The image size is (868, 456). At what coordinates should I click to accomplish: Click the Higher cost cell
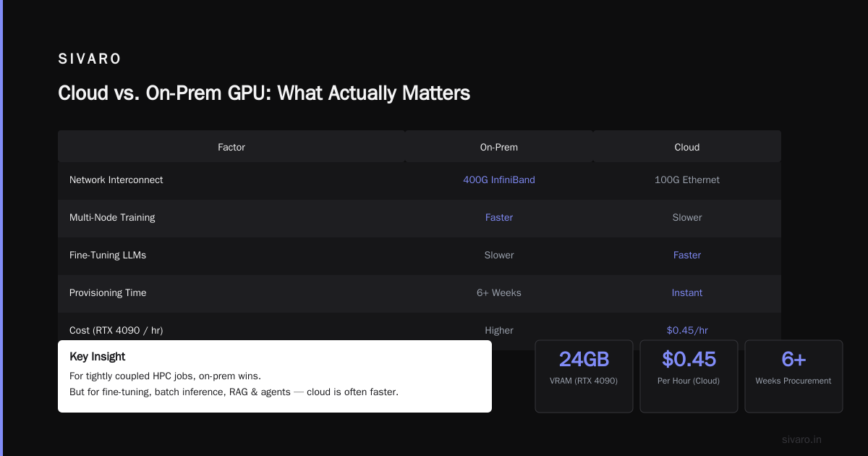click(x=499, y=330)
